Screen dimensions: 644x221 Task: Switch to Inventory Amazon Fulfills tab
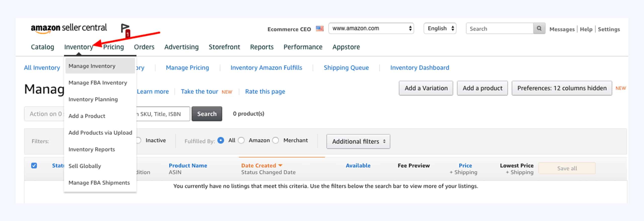pyautogui.click(x=266, y=68)
